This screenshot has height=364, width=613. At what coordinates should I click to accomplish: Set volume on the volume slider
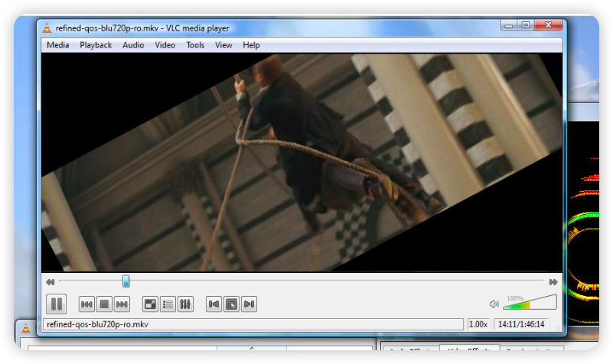(530, 302)
